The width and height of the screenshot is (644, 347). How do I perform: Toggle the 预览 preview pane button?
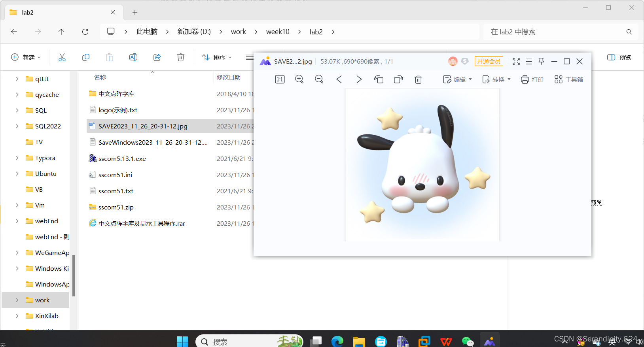click(619, 57)
